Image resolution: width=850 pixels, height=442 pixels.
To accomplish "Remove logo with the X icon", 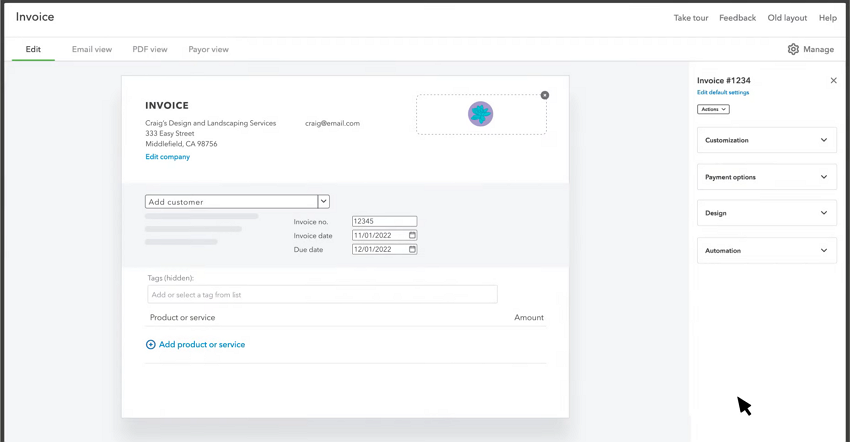I will (x=545, y=96).
